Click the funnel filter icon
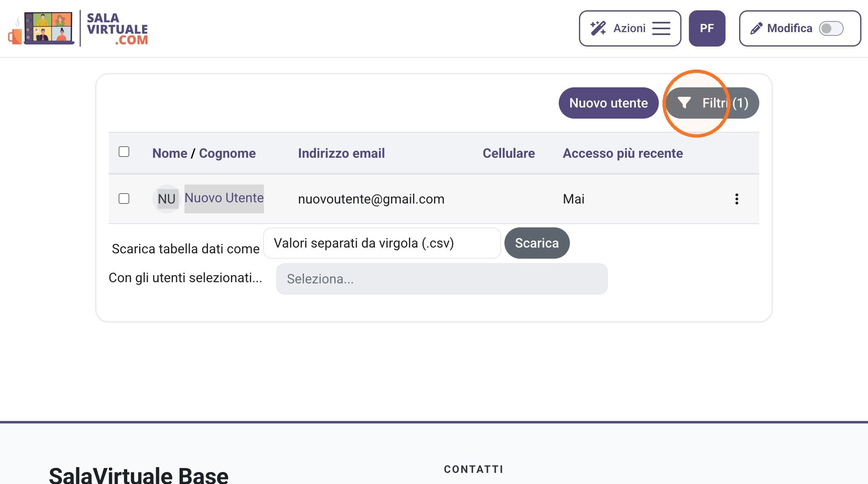The width and height of the screenshot is (868, 484). 684,103
